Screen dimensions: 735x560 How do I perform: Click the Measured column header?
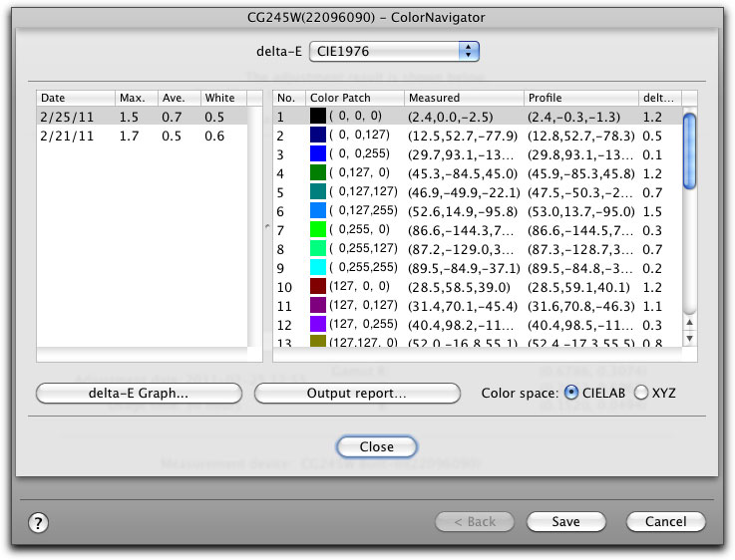(x=464, y=98)
